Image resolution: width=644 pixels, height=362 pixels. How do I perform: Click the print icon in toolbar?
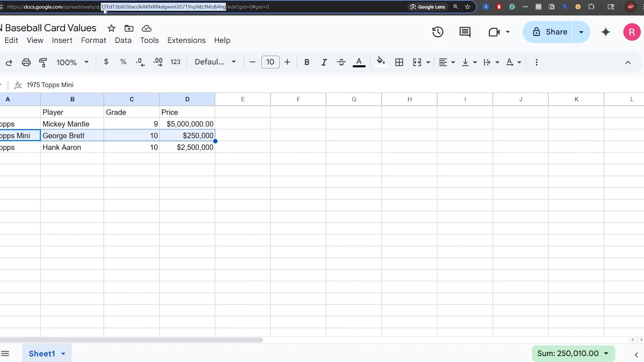pos(26,62)
